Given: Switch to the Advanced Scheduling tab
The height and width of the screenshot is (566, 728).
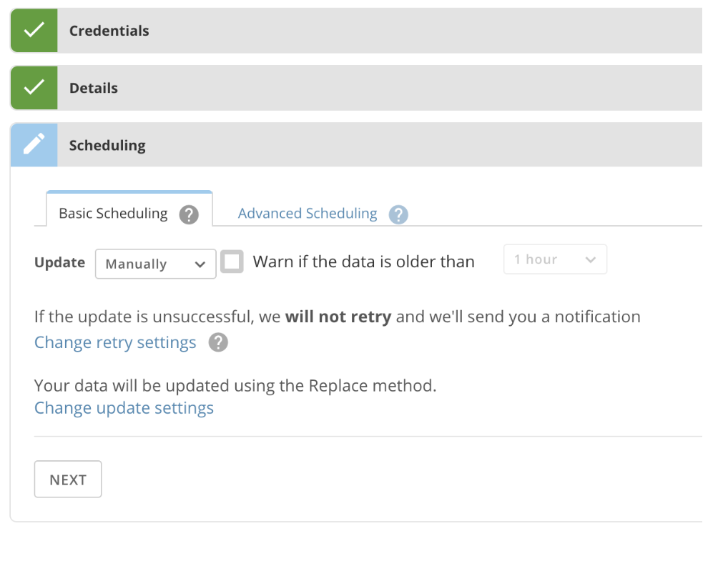Looking at the screenshot, I should click(308, 213).
